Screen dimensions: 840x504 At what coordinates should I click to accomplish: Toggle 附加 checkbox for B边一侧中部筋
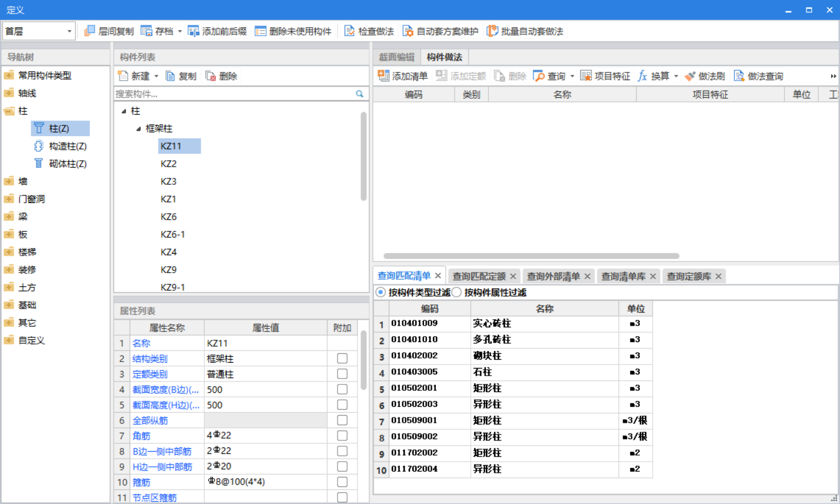point(342,450)
